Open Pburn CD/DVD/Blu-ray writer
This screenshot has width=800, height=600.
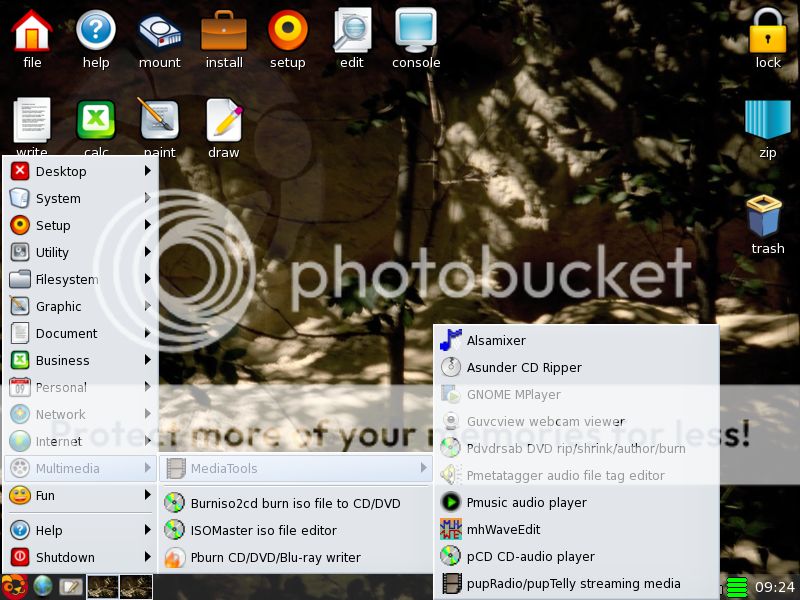296,557
